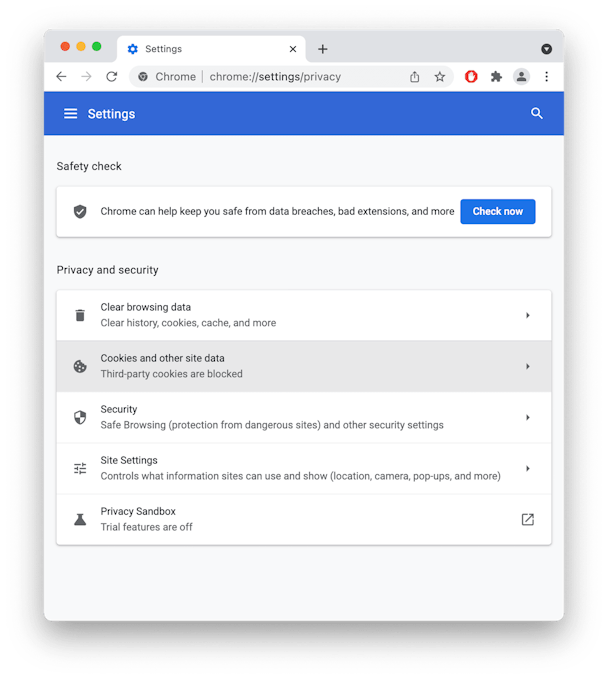This screenshot has height=679, width=608.
Task: Click the share page icon in address bar
Action: click(414, 77)
